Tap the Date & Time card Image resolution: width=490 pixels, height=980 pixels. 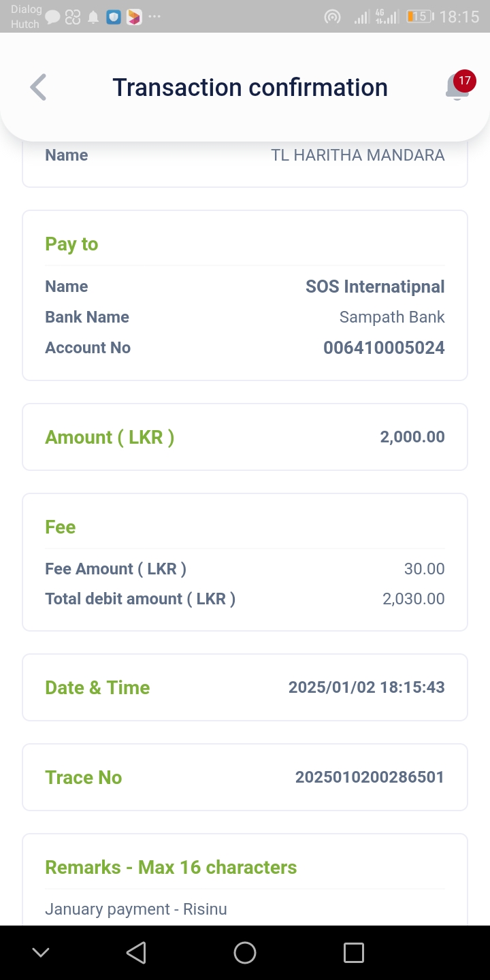click(x=245, y=687)
